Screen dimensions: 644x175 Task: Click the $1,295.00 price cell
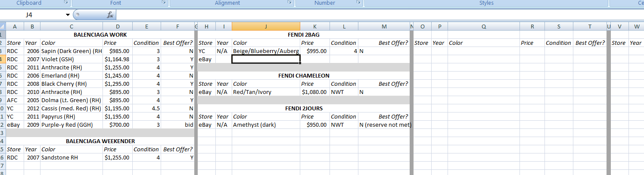118,84
